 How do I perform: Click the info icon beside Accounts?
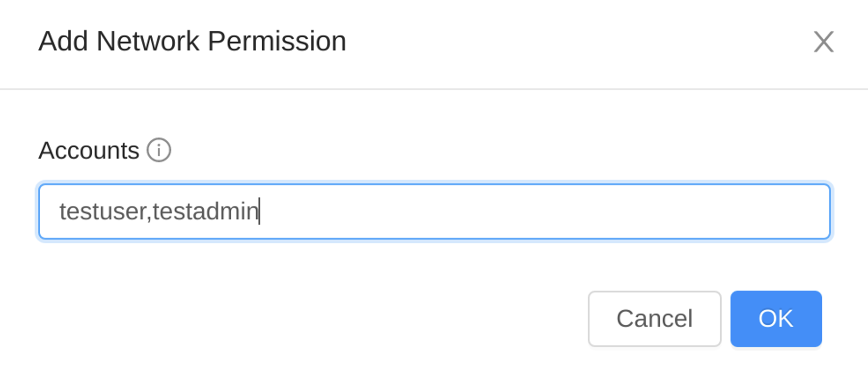point(159,150)
